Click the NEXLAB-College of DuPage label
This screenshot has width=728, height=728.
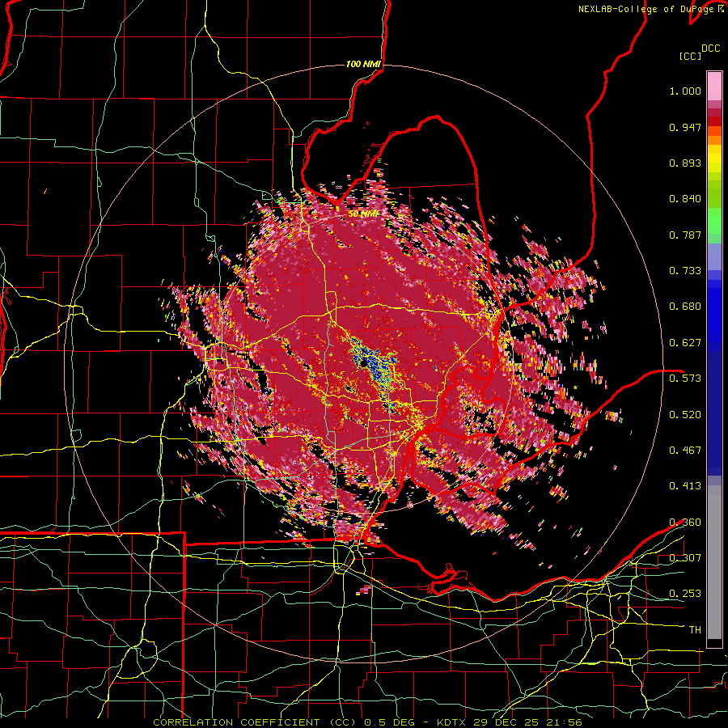click(647, 9)
